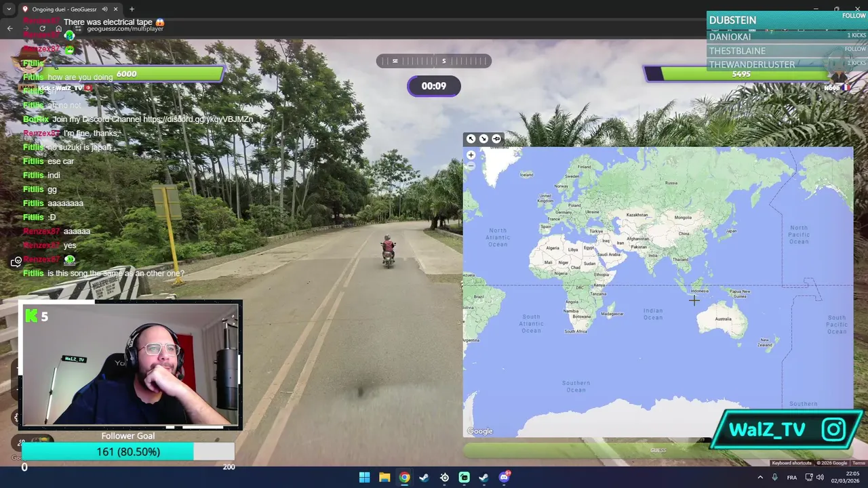The width and height of the screenshot is (868, 488).
Task: Open the Windows Start menu
Action: (364, 477)
